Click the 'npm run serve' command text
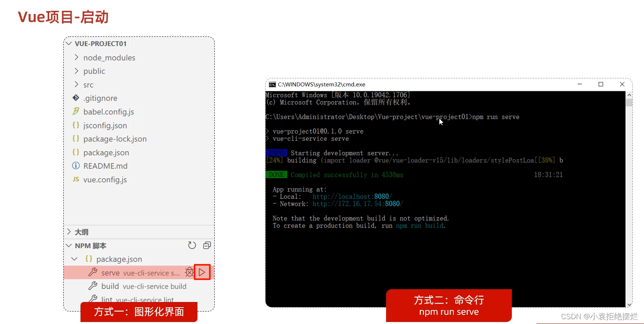Image resolution: width=644 pixels, height=324 pixels. point(496,117)
